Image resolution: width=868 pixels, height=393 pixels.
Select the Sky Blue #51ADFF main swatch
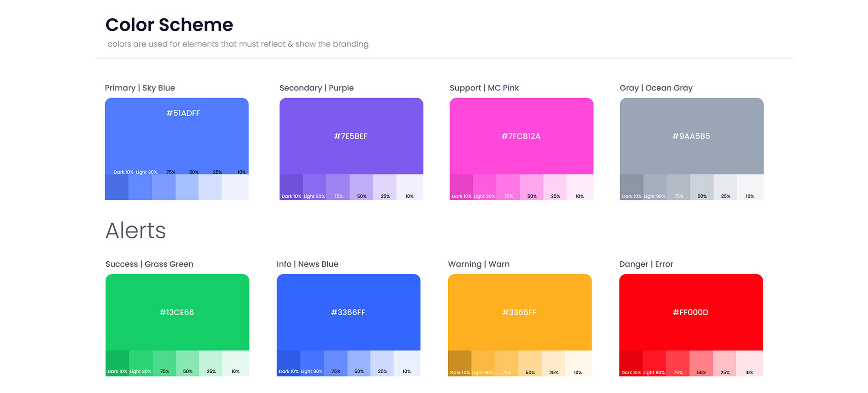coord(176,136)
